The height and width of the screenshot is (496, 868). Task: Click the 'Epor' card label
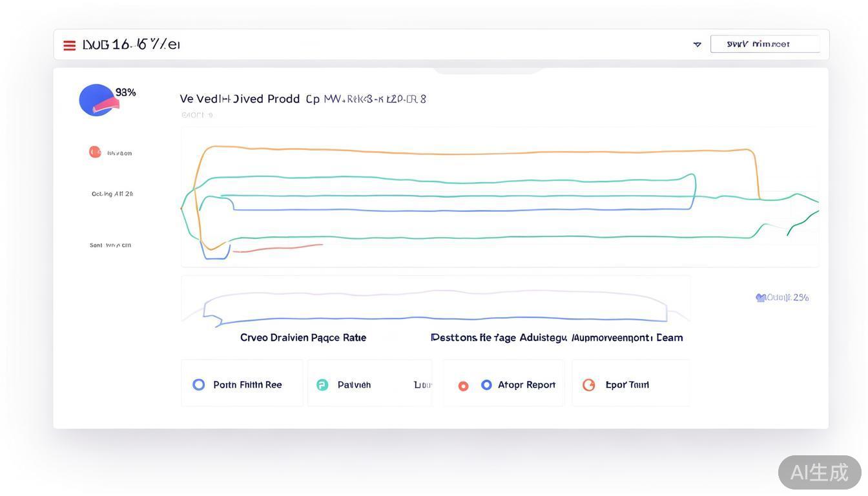[627, 385]
